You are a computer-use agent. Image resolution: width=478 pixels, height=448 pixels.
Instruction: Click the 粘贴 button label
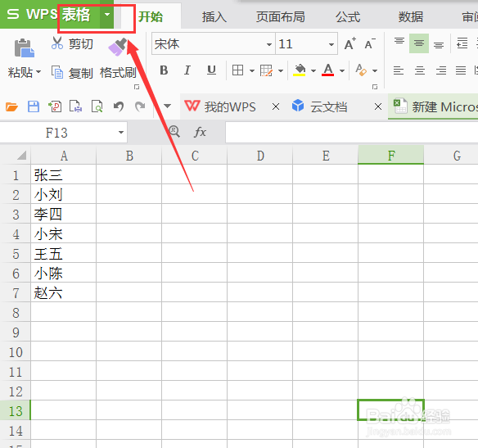pyautogui.click(x=20, y=72)
